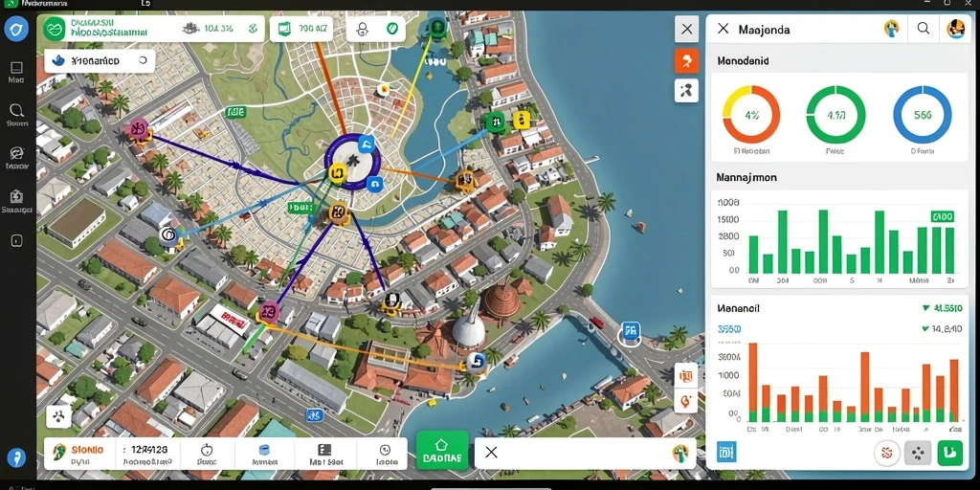The height and width of the screenshot is (490, 980).
Task: Click the blue donut chart showing 566
Action: click(x=922, y=115)
